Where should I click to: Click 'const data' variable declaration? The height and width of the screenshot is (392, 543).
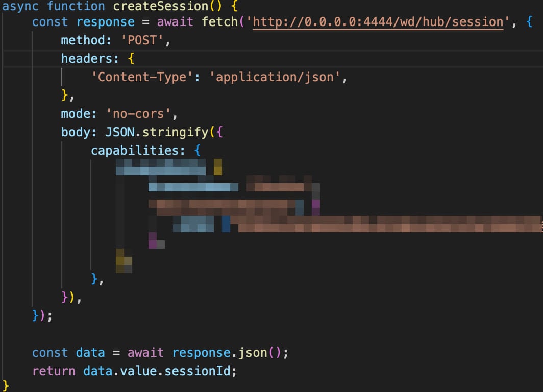tap(68, 353)
